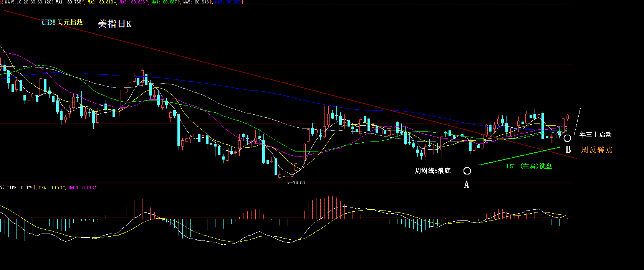
Task: Click the white circle marker above B
Action: click(x=567, y=138)
